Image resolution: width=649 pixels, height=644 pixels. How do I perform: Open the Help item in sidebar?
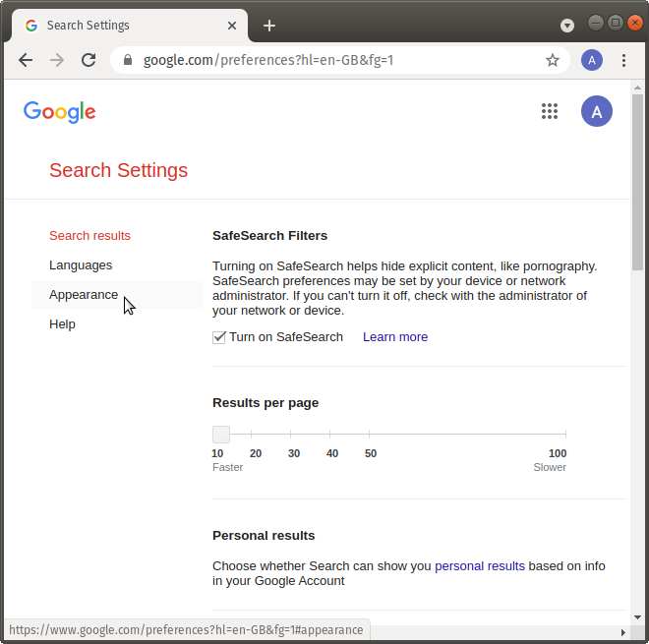pyautogui.click(x=62, y=324)
